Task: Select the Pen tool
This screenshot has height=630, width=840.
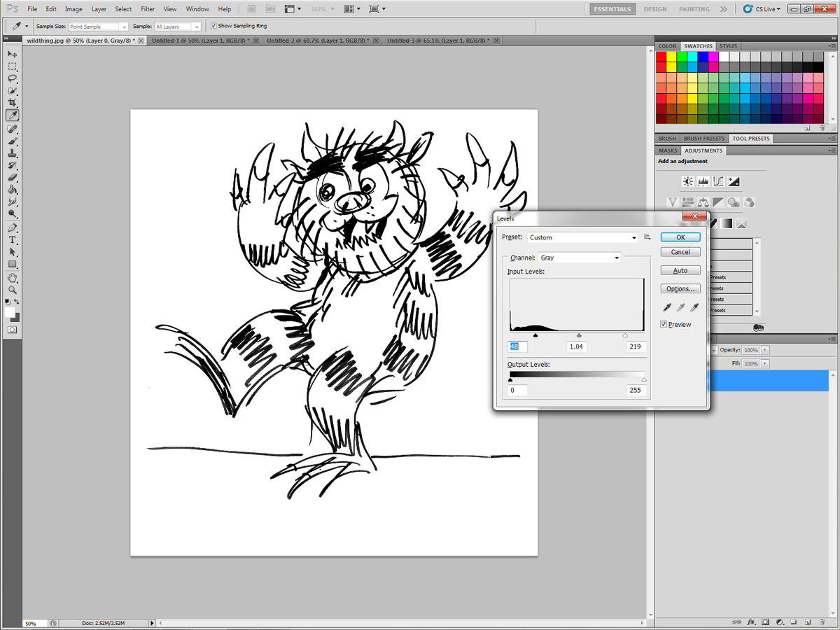Action: (x=13, y=227)
